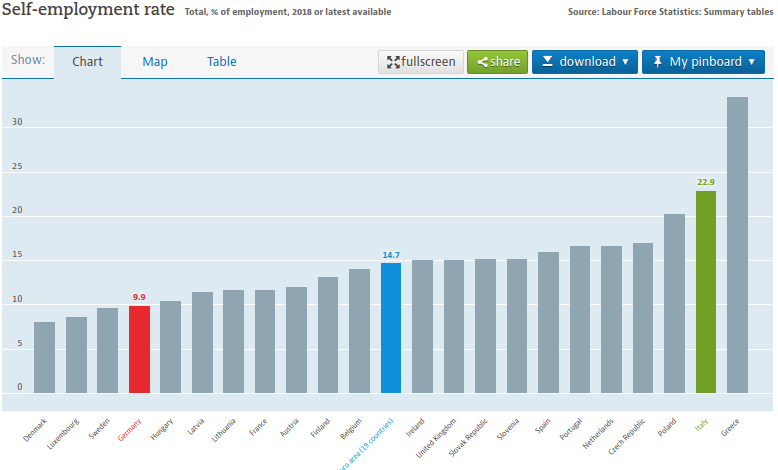Click the Sweden axis label

(x=99, y=429)
